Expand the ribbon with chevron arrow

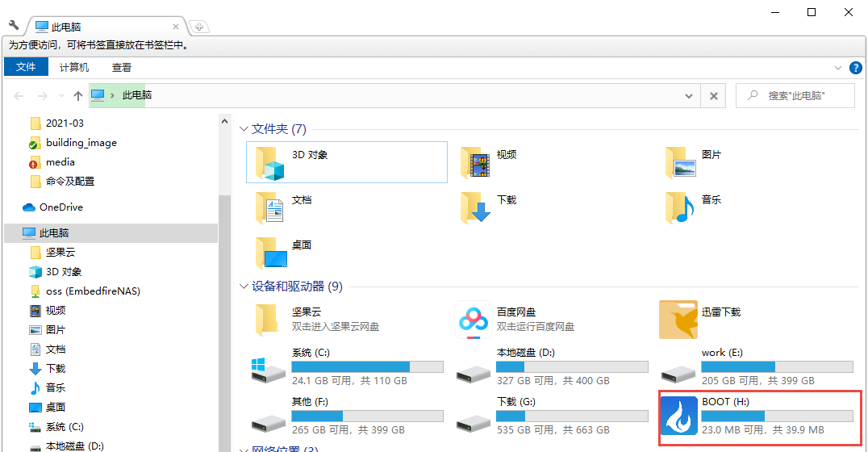[x=837, y=68]
